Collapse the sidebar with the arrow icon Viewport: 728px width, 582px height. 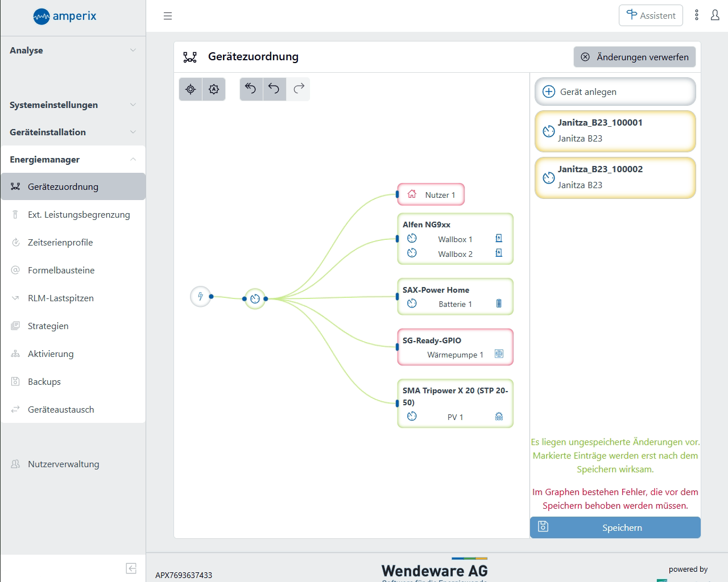[x=131, y=568]
